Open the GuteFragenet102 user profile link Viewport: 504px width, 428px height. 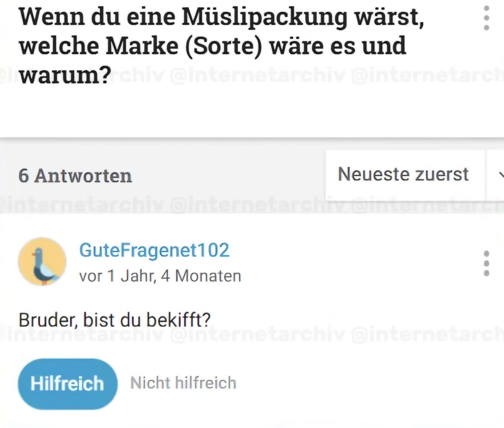(154, 250)
